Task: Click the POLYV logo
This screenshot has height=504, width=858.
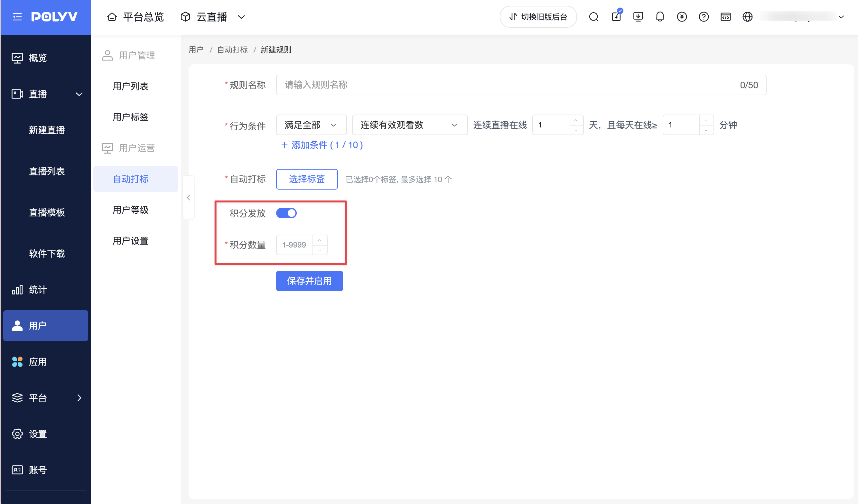Action: 54,17
